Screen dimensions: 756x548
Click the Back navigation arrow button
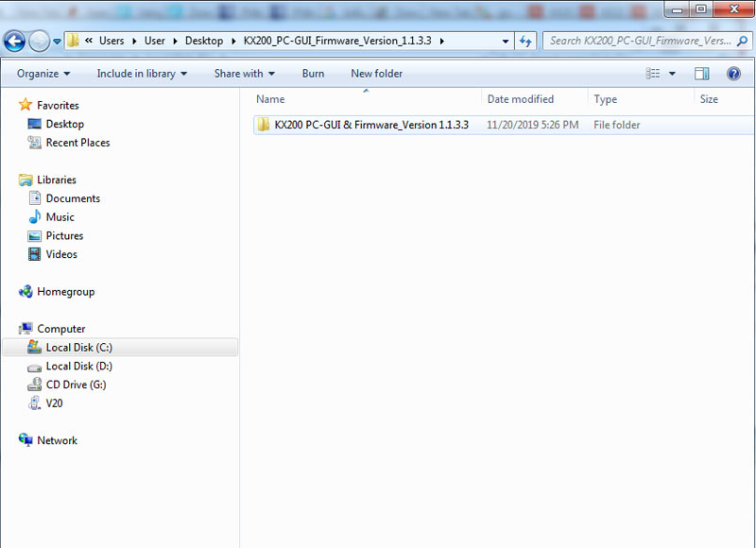click(x=15, y=42)
